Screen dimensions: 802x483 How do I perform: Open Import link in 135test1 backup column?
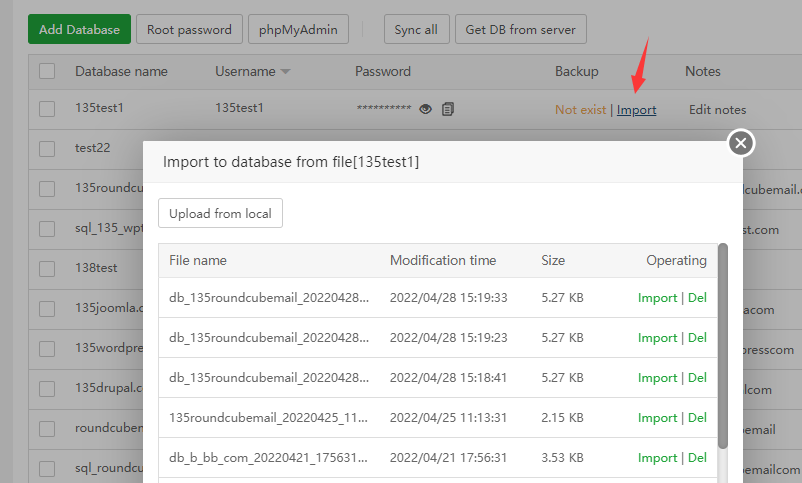click(636, 110)
